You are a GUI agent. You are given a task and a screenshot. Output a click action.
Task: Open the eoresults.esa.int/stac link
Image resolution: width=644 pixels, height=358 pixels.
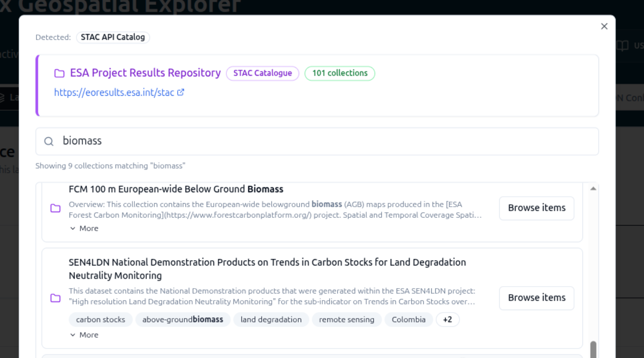point(114,92)
